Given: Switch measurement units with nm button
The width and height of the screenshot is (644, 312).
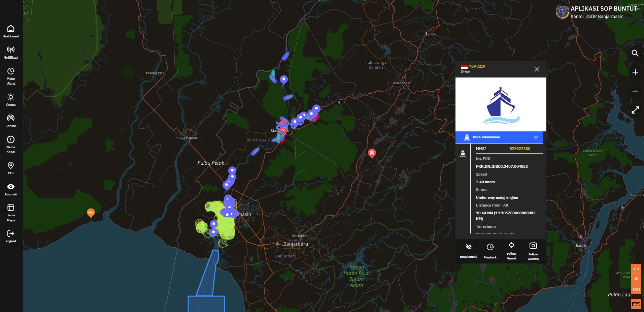Looking at the screenshot, I should tap(636, 289).
